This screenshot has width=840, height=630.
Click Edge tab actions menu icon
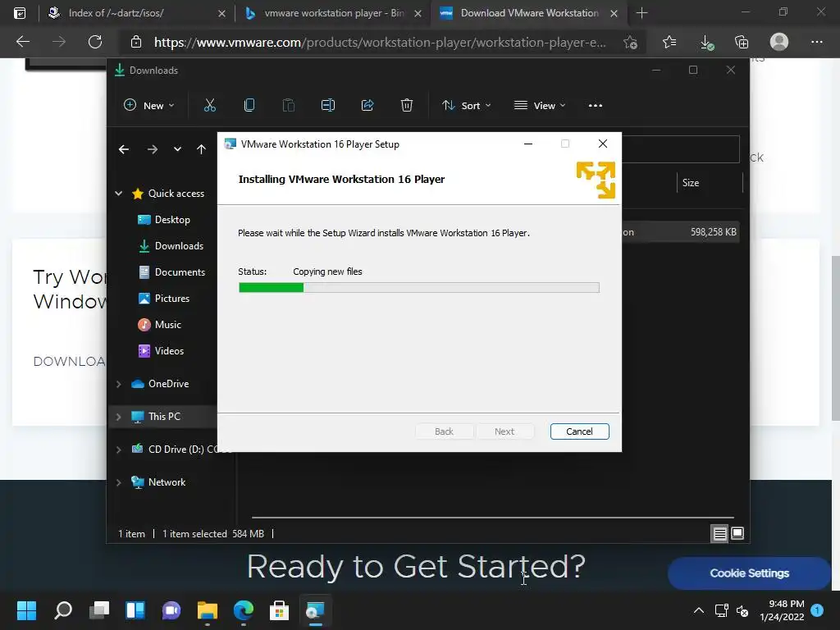(x=20, y=13)
